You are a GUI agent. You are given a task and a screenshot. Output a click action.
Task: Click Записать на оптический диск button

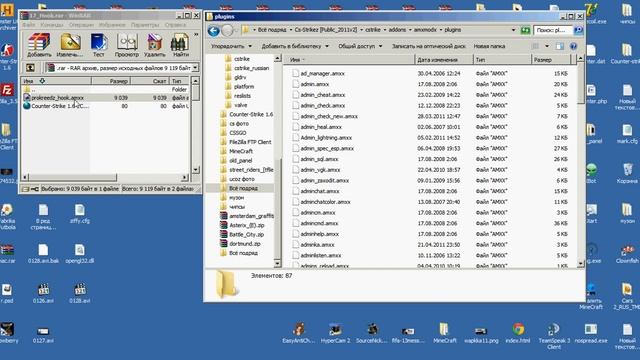click(x=429, y=46)
